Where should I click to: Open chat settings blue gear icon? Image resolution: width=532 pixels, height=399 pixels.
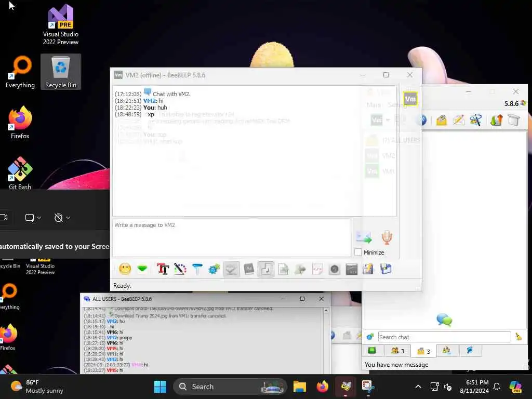tap(214, 270)
